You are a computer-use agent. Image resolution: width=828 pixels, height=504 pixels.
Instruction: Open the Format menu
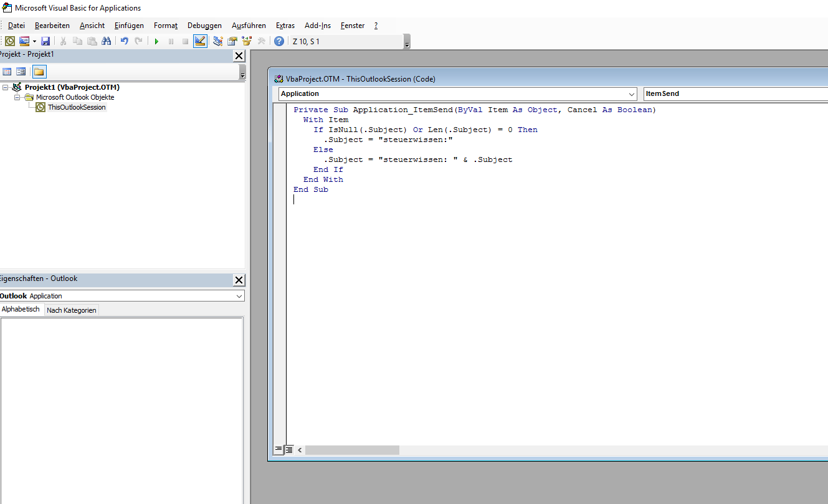pos(166,26)
